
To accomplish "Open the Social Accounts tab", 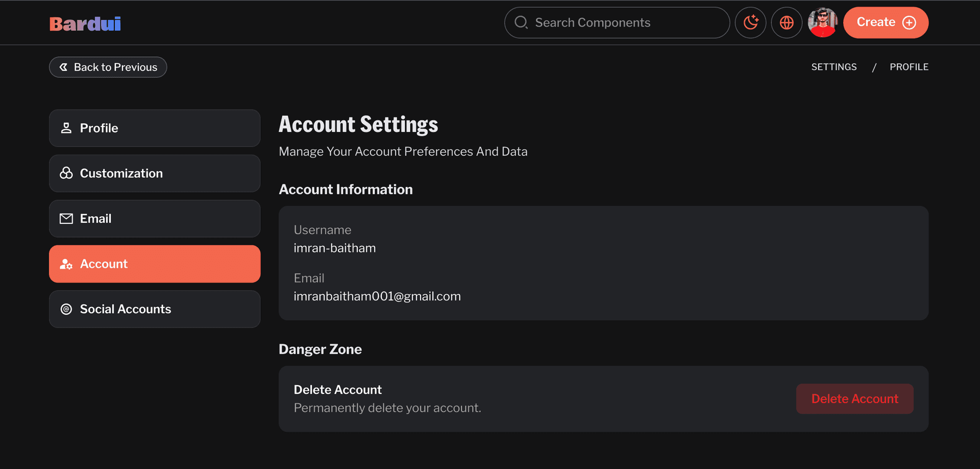I will [155, 309].
